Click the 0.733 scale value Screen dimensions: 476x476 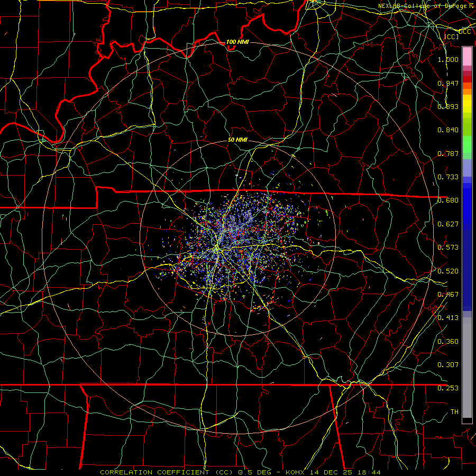point(448,177)
